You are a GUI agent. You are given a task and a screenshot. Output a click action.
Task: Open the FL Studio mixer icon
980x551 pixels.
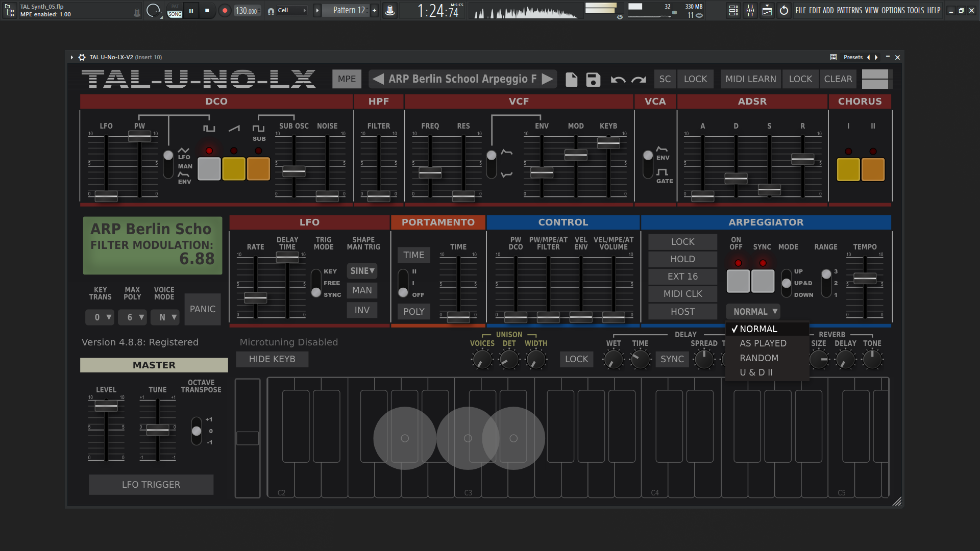coord(750,10)
